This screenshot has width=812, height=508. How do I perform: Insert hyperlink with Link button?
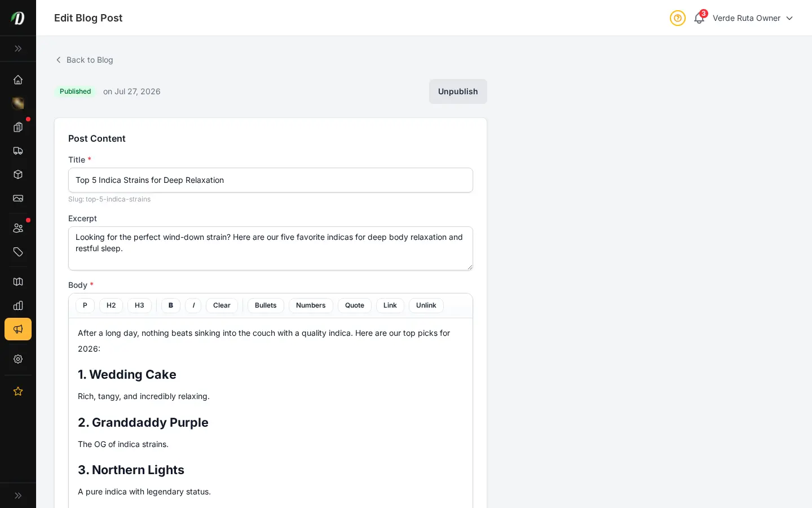click(x=390, y=305)
